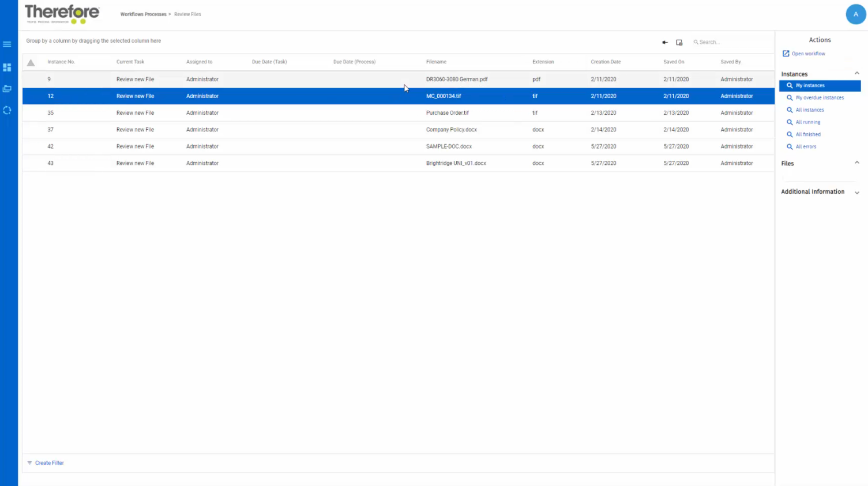Click the export view icon in toolbar
Viewport: 868px width, 486px height.
(x=679, y=42)
